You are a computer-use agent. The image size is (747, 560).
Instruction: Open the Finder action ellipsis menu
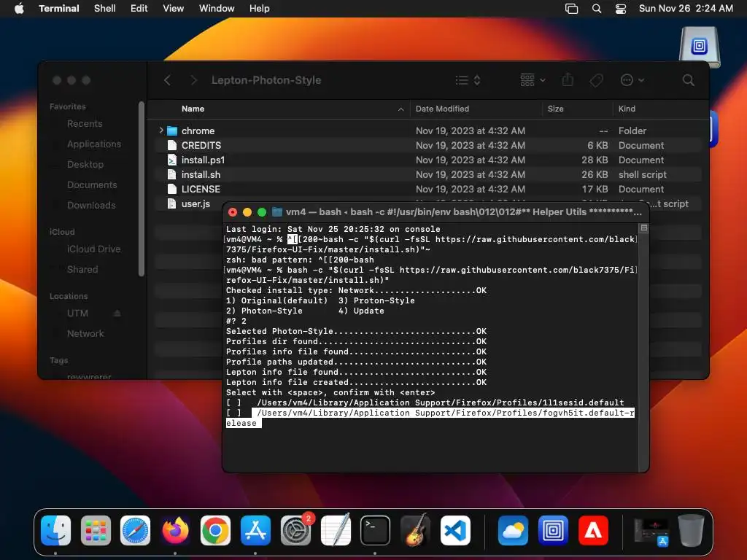[632, 80]
